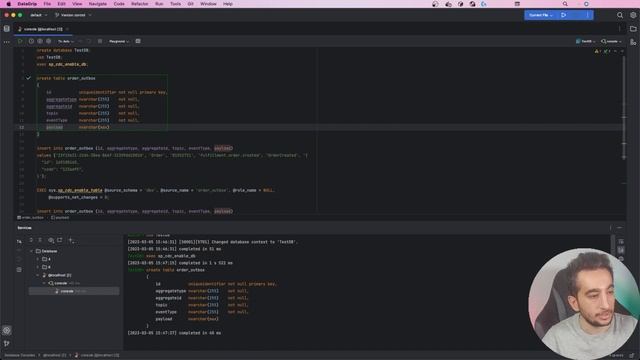
Task: Open the Tools menu
Action: point(176,4)
